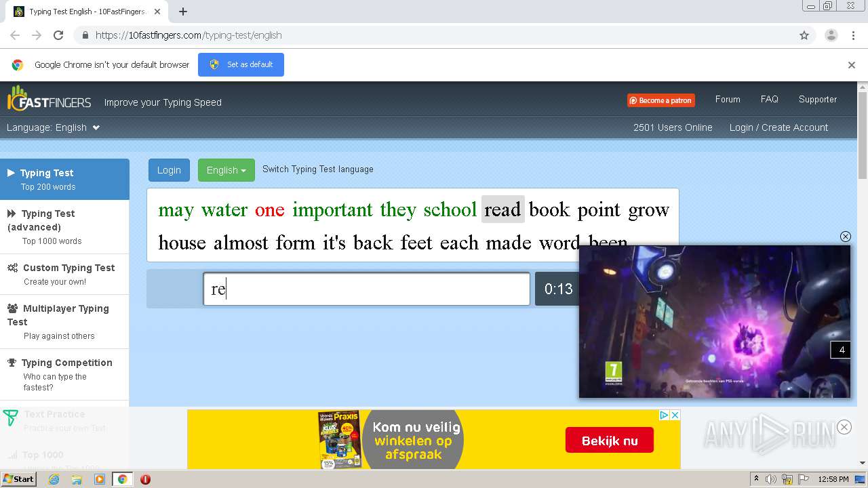
Task: Click the address bar lock icon
Action: [x=85, y=35]
